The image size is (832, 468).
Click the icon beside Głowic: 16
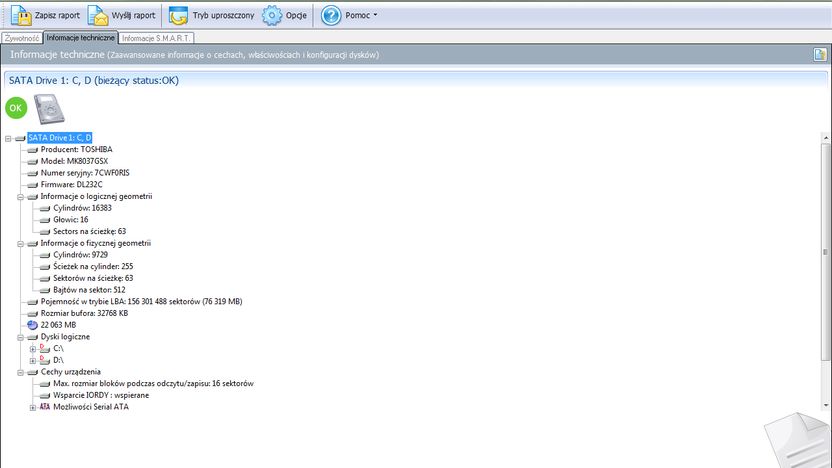[45, 220]
